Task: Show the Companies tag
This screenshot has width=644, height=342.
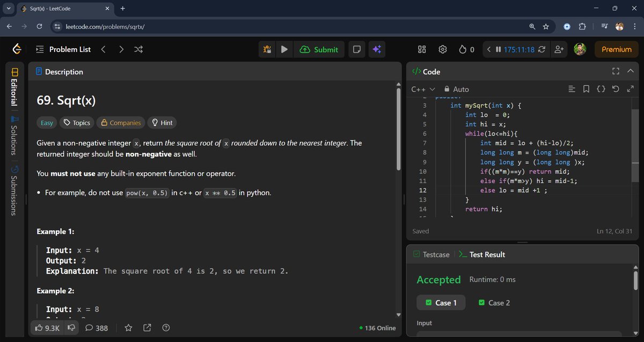Action: [x=121, y=123]
